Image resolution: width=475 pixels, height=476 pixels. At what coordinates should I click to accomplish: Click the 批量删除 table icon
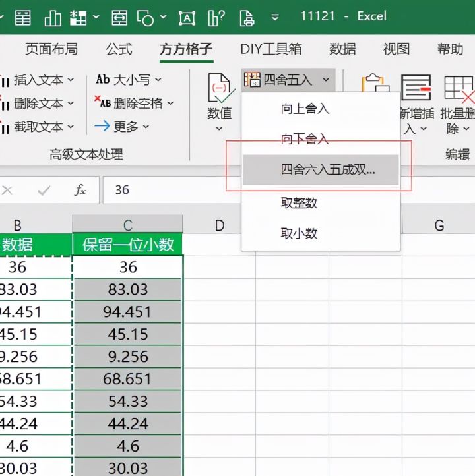(459, 88)
